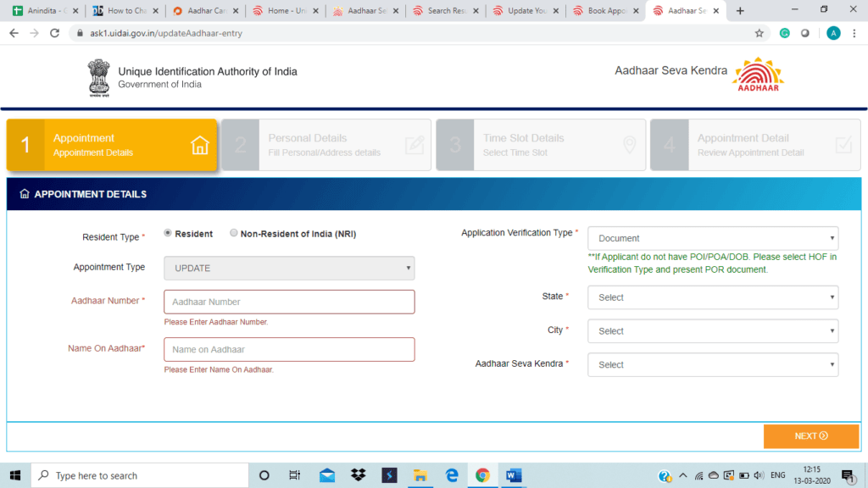868x488 pixels.
Task: Click the Grammarly extension icon
Action: tap(785, 33)
